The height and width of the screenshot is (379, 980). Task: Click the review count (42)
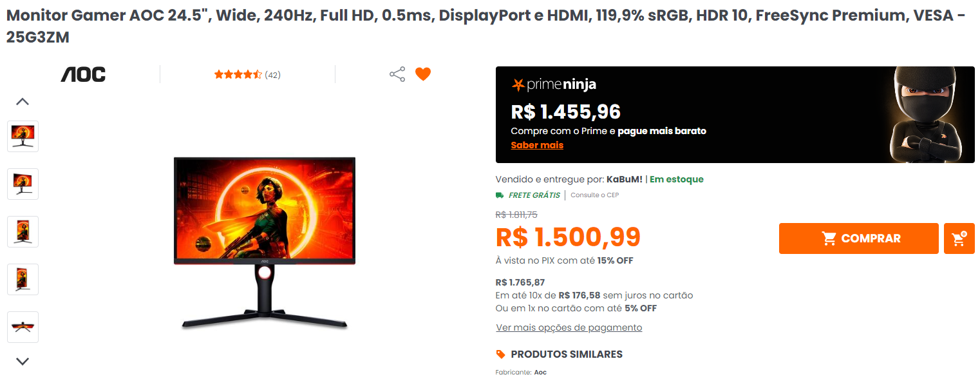[273, 75]
